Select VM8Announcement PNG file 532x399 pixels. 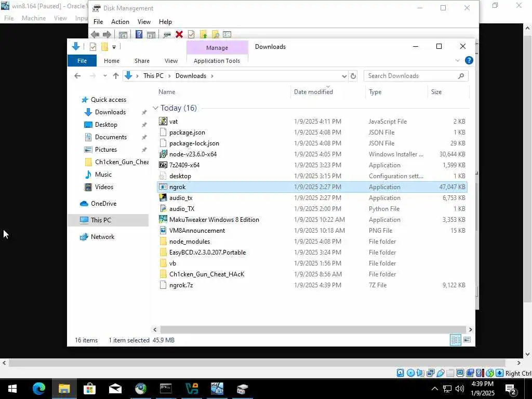[x=312, y=230]
